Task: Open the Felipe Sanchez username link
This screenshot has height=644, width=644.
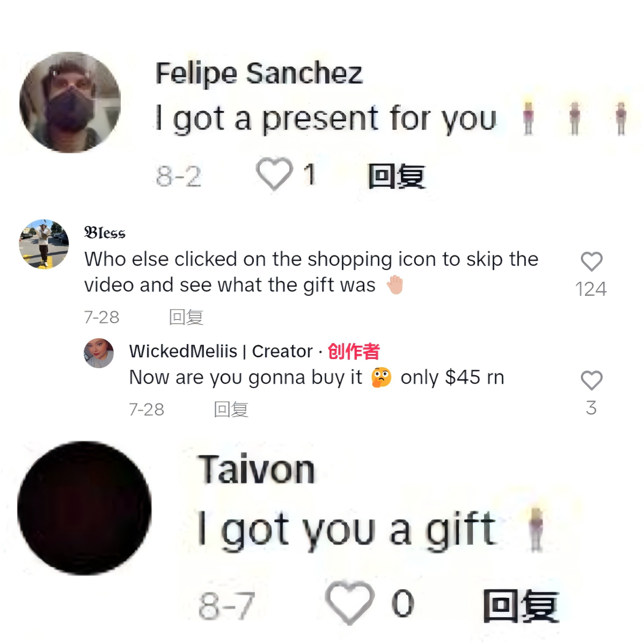Action: pos(259,73)
